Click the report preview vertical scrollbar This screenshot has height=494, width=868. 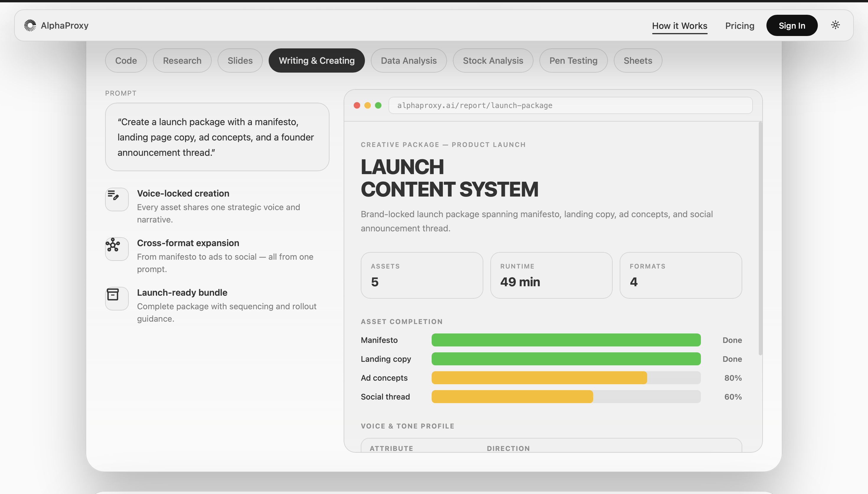pyautogui.click(x=761, y=238)
